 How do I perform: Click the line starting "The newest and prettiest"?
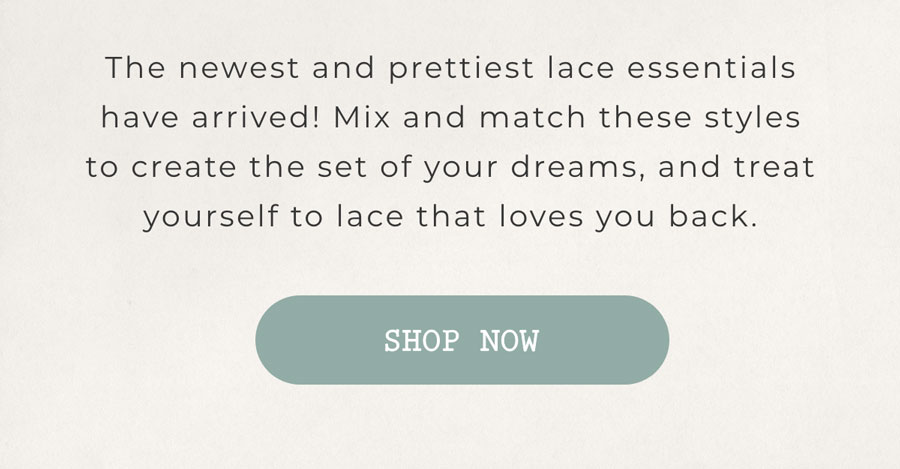point(451,68)
